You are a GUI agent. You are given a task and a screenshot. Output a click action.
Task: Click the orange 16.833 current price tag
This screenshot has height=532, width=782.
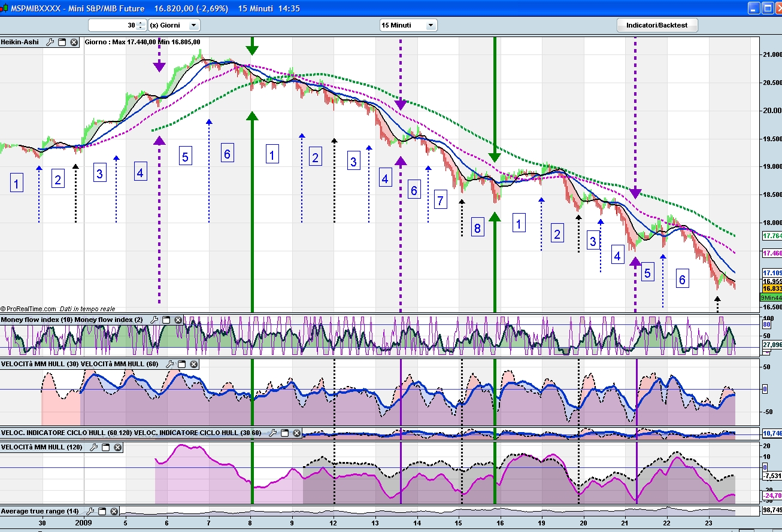771,288
